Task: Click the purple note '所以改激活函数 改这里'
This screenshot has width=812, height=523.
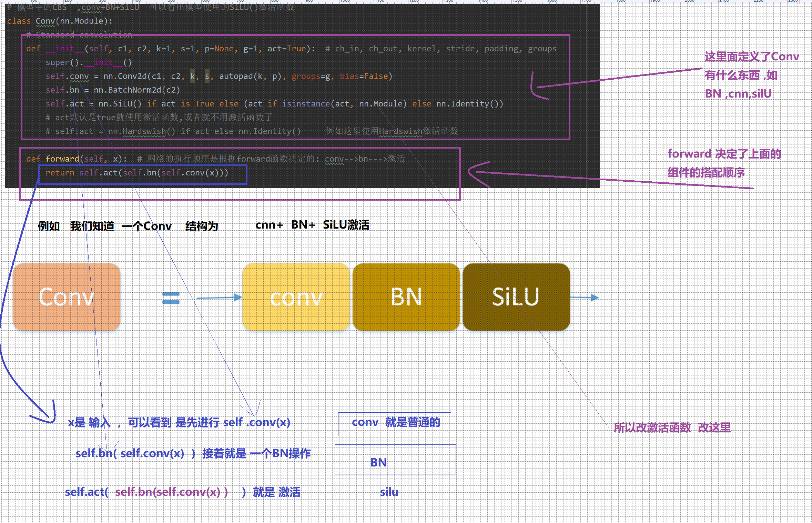Action: click(x=672, y=428)
